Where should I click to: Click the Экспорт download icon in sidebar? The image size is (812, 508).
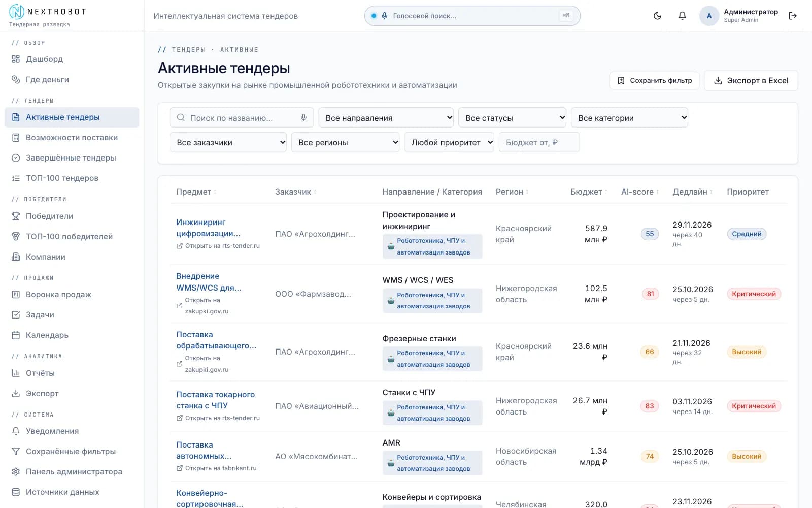(16, 394)
